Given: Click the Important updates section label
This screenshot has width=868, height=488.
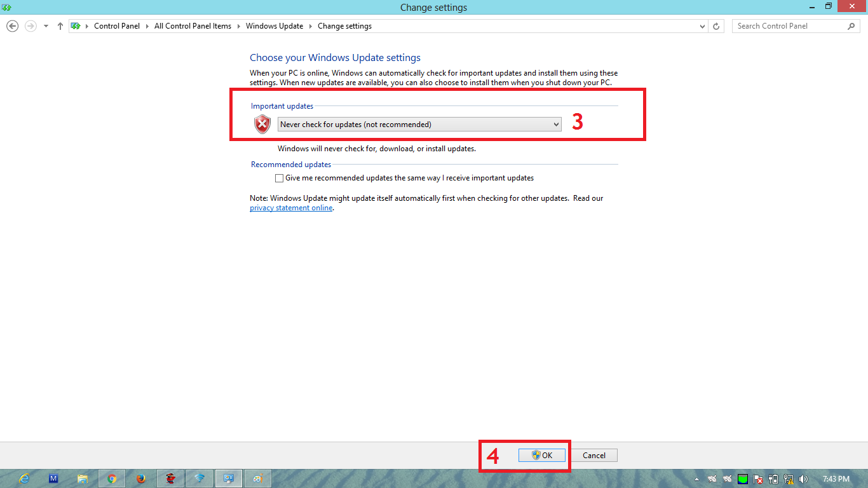Looking at the screenshot, I should coord(282,106).
